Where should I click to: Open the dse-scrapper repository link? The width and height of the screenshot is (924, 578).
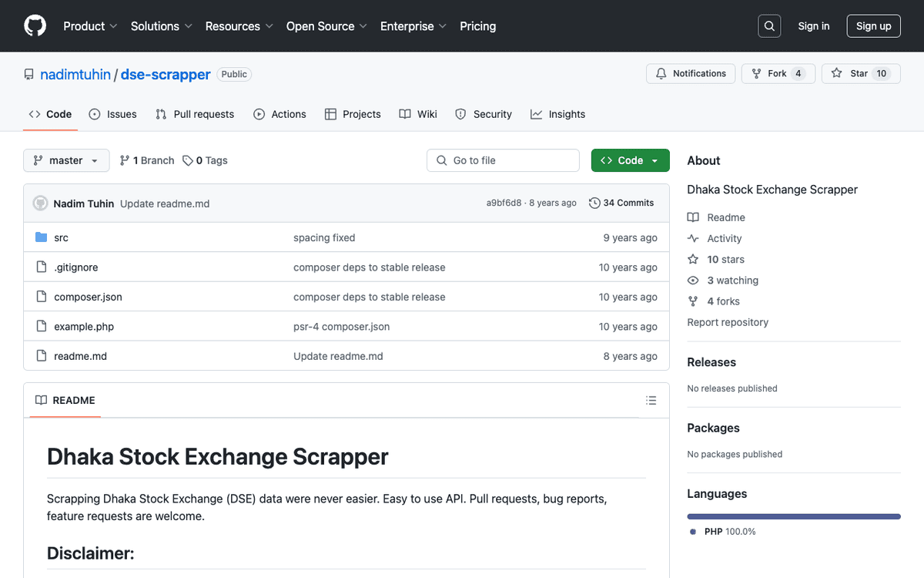coord(166,75)
